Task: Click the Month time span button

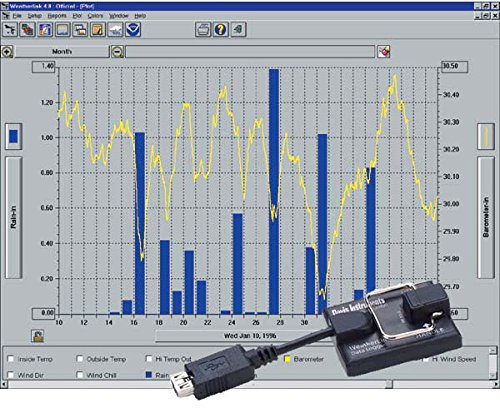Action: tap(62, 52)
